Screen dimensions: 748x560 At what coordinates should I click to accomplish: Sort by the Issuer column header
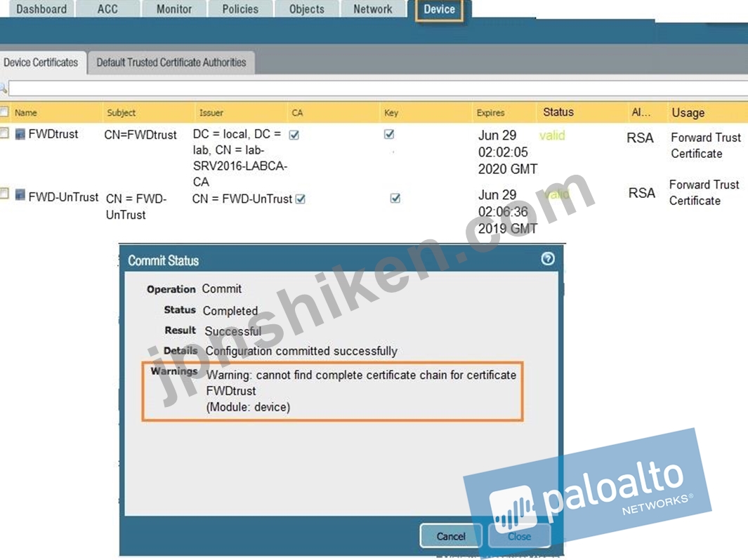[x=211, y=113]
